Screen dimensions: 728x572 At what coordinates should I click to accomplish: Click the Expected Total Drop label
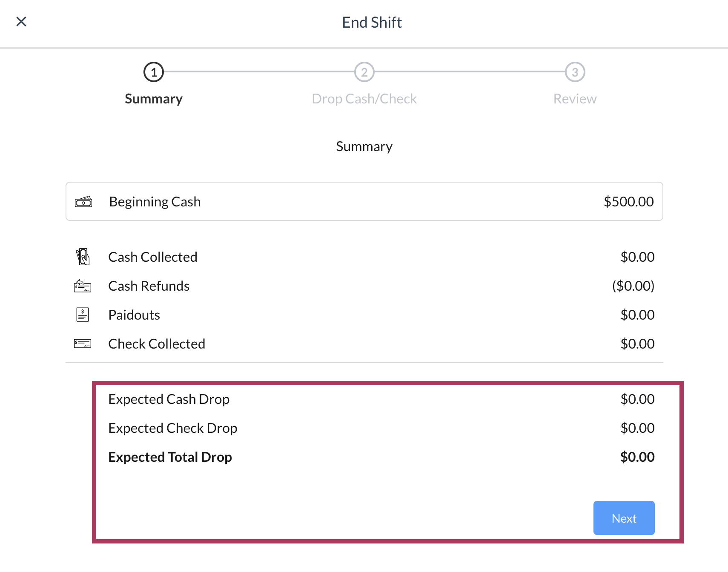pos(170,457)
